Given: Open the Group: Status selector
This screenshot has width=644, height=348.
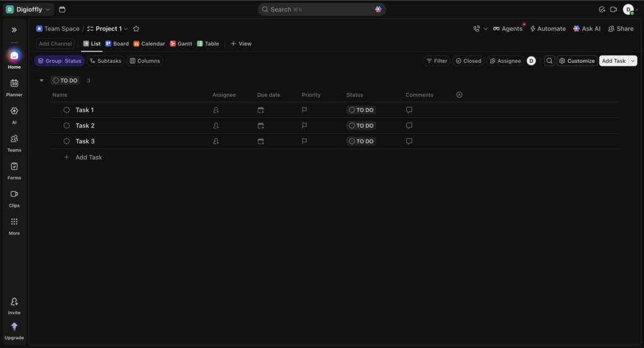Looking at the screenshot, I should [60, 61].
